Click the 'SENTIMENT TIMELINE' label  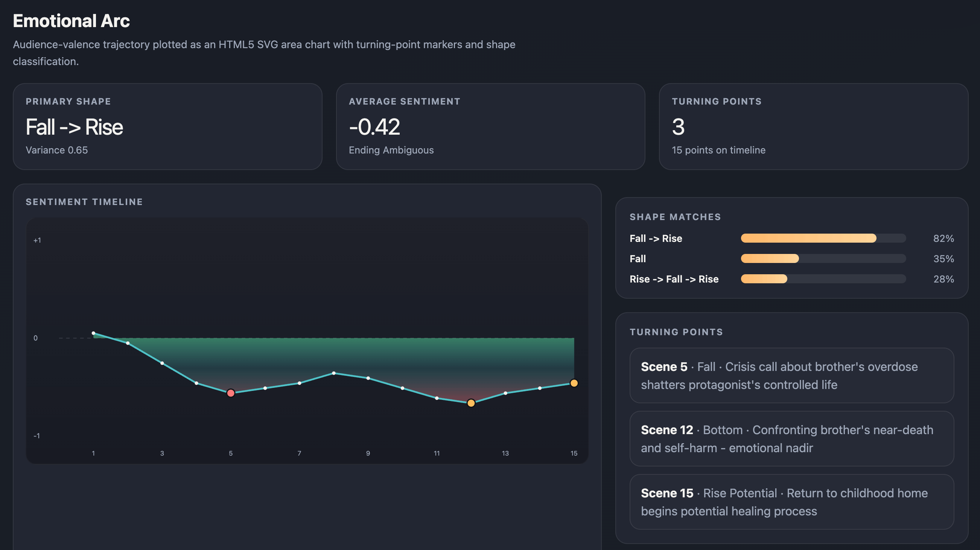(x=84, y=202)
